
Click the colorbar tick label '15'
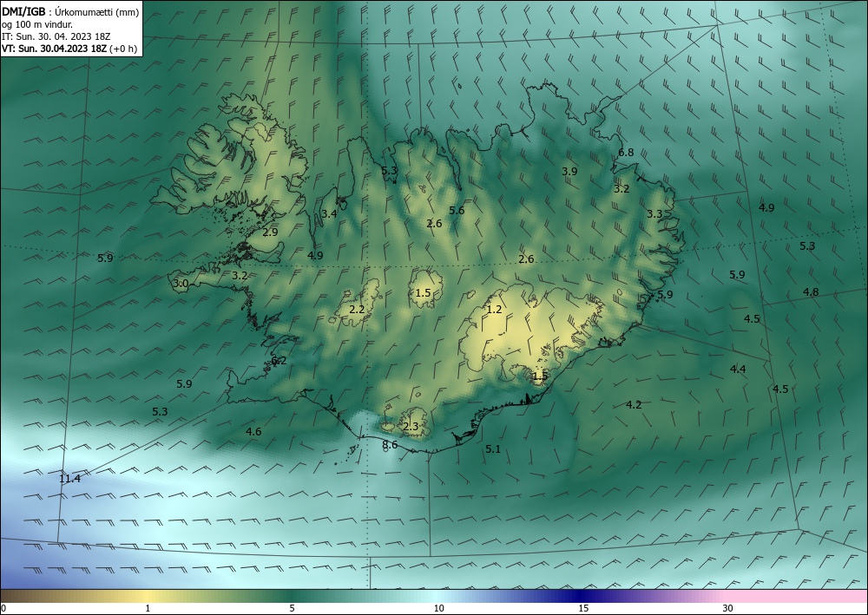pyautogui.click(x=583, y=608)
